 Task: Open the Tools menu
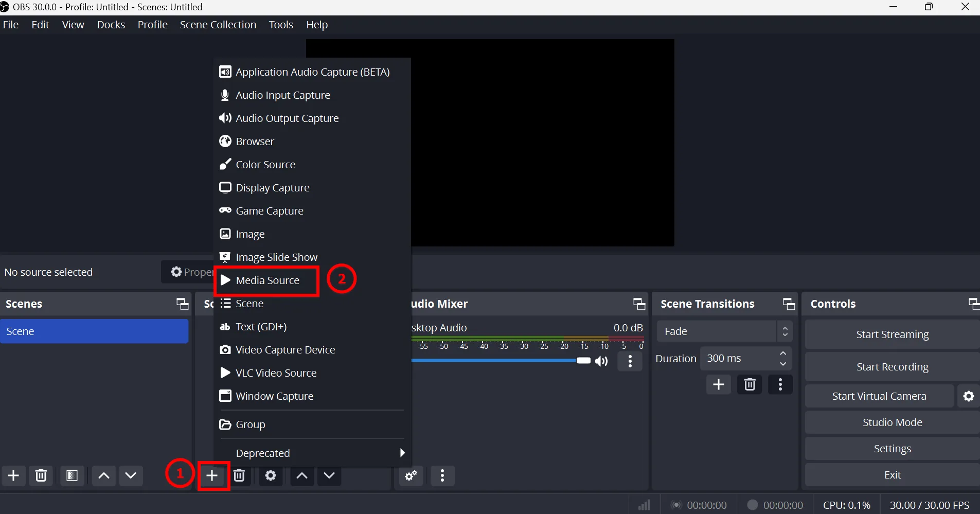(281, 25)
